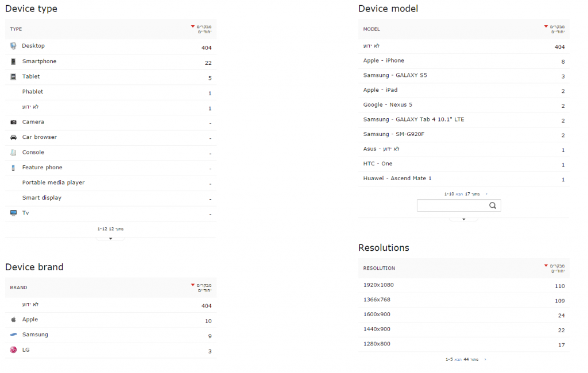Select the Feature phone row label
The height and width of the screenshot is (373, 588).
pos(42,168)
